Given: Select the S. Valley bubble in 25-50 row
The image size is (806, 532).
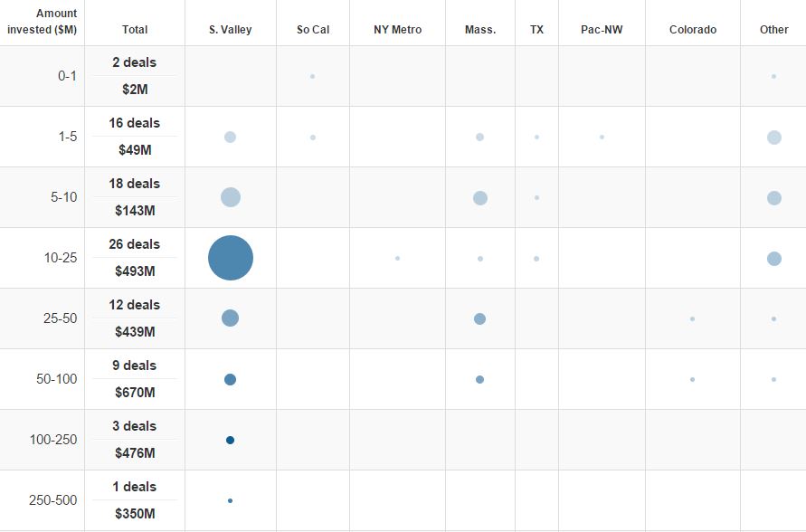Looking at the screenshot, I should pos(230,318).
